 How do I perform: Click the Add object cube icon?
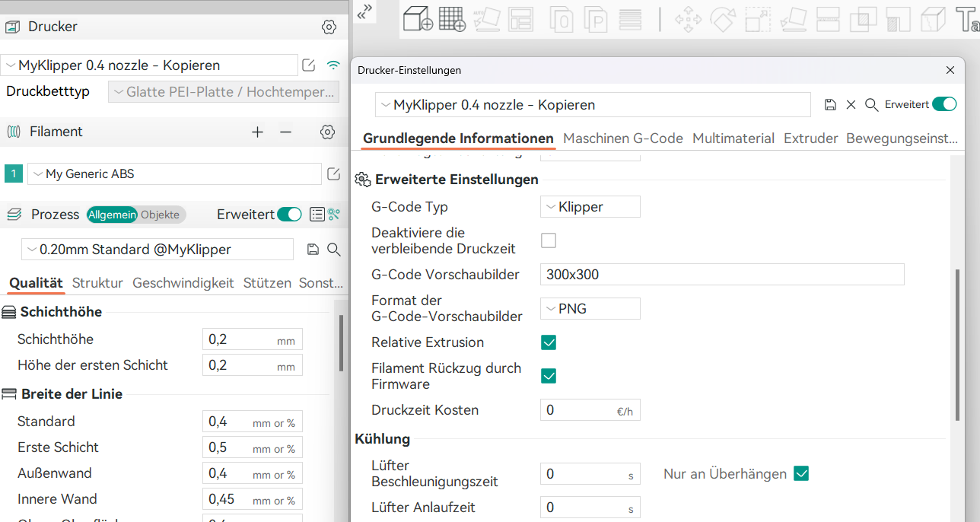click(x=418, y=18)
